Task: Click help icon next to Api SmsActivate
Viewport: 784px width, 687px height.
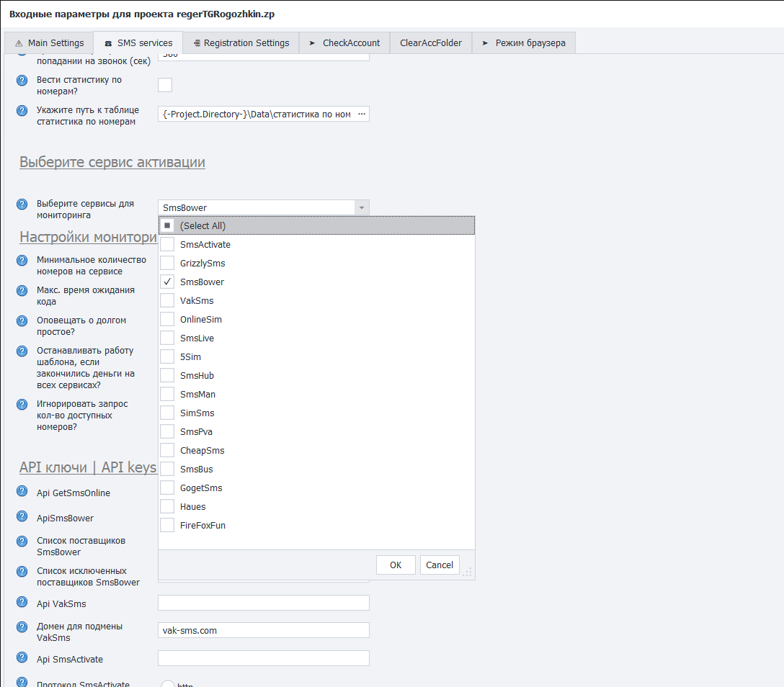Action: [22, 657]
